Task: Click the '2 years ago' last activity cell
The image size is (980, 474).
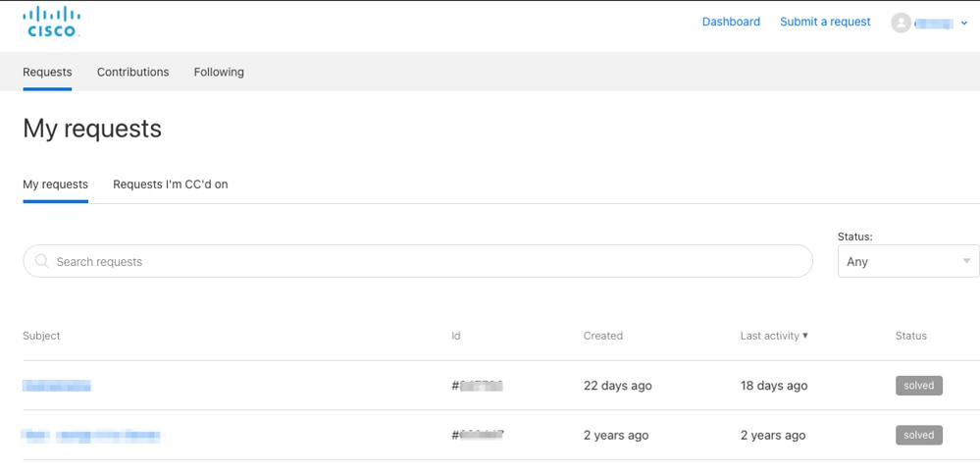Action: coord(773,435)
